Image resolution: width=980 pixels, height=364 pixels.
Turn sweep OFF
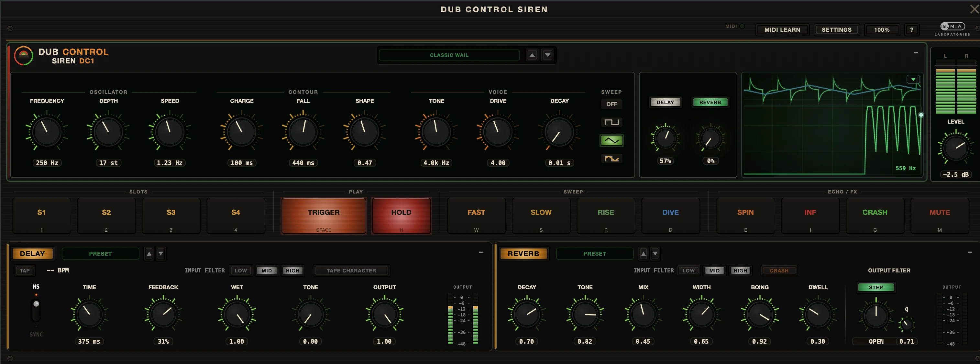click(611, 104)
